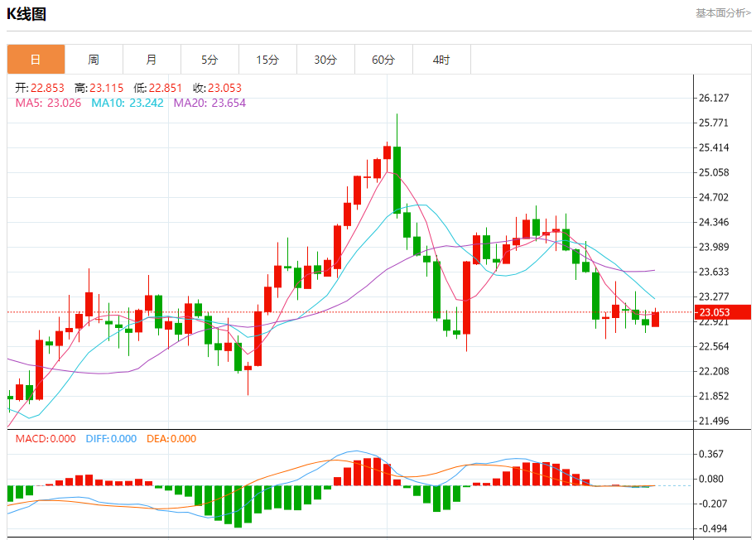Click the 22.208 price axis label
This screenshot has height=540, width=756.
[714, 371]
